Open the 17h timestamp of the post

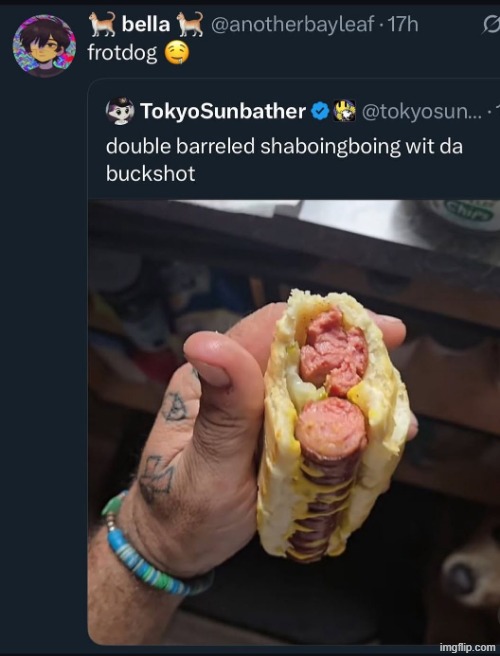[x=403, y=25]
